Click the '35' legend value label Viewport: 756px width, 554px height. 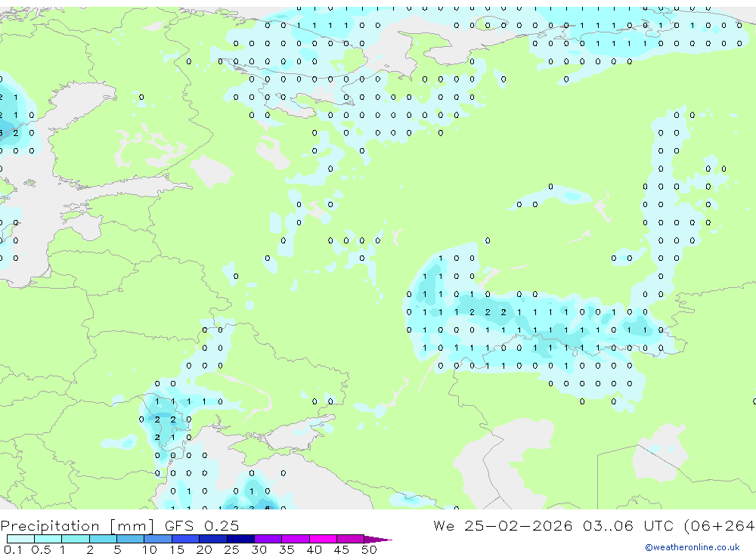[287, 549]
